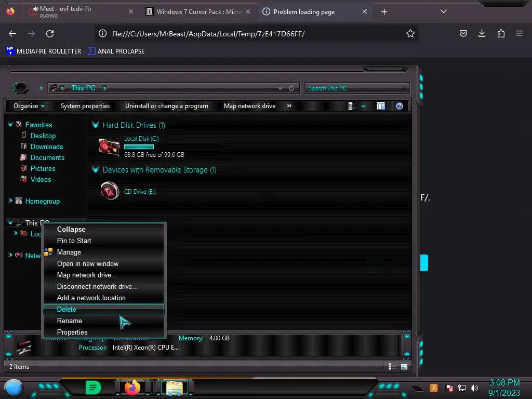The height and width of the screenshot is (399, 532).
Task: Choose Manage in the context menu
Action: 104,252
